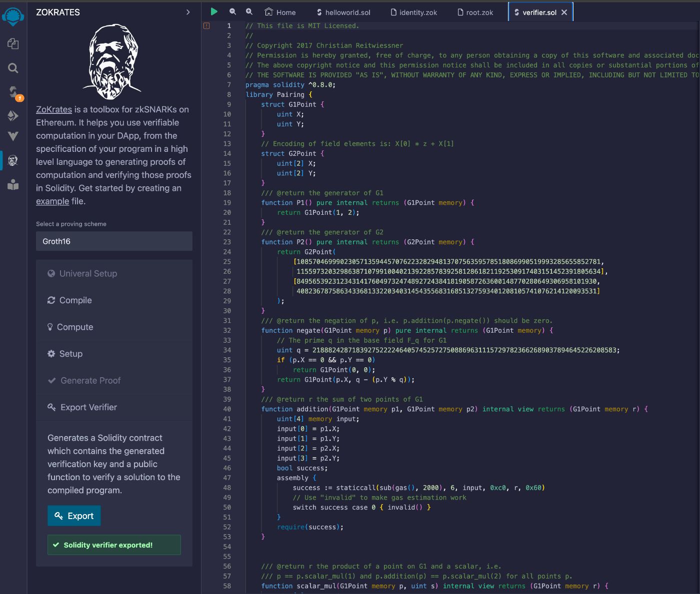Click the Export button
Viewport: 700px width, 594px height.
click(74, 516)
